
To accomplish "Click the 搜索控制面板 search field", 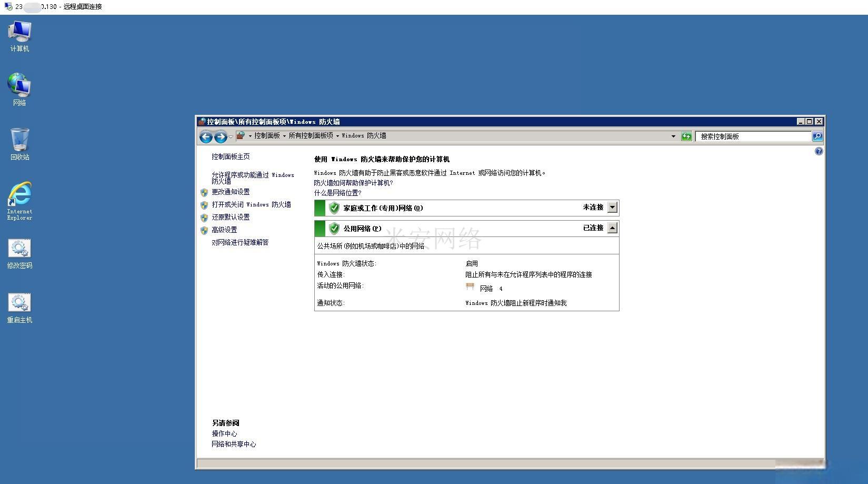I will tap(753, 136).
